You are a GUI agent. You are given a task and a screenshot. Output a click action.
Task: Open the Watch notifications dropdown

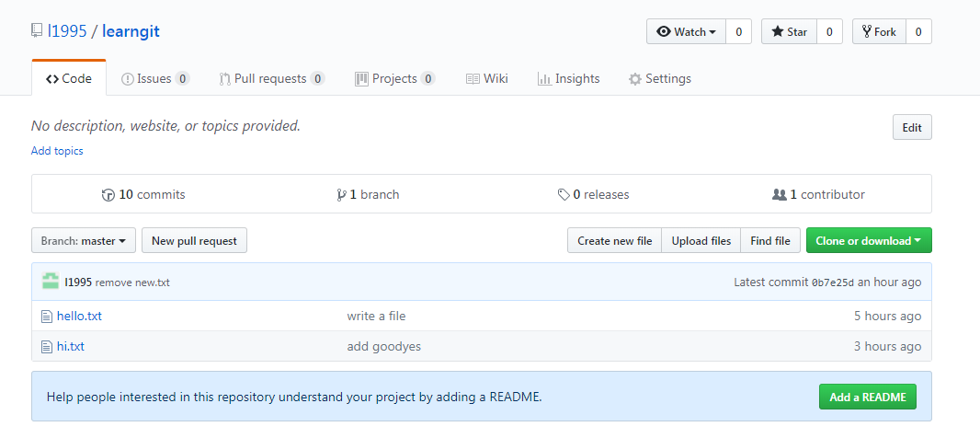coord(686,31)
